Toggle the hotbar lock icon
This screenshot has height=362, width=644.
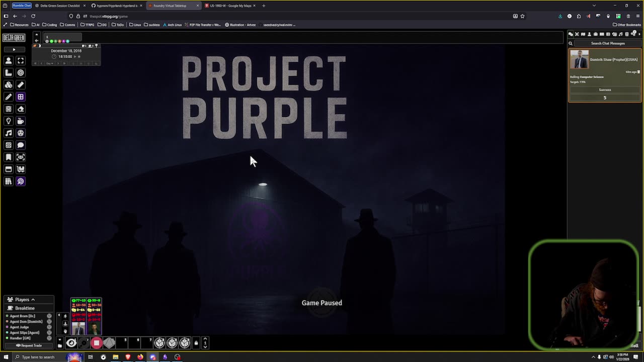[x=196, y=343]
